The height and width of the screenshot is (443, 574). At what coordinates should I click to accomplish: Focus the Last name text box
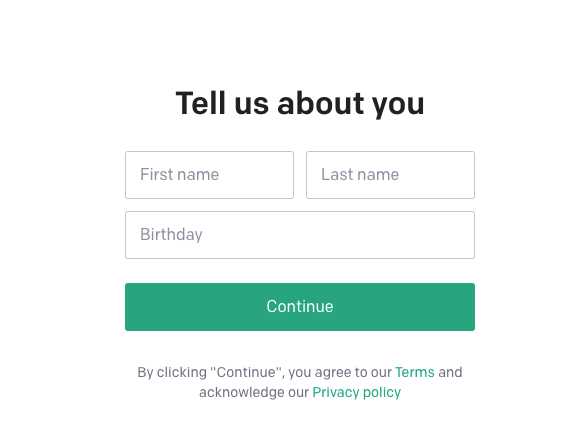coord(391,175)
